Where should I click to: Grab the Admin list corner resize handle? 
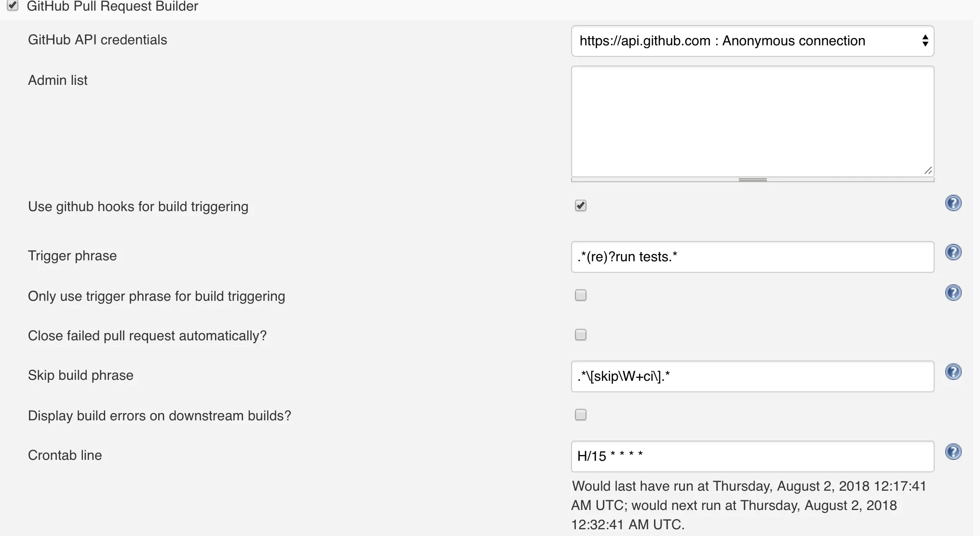tap(928, 171)
